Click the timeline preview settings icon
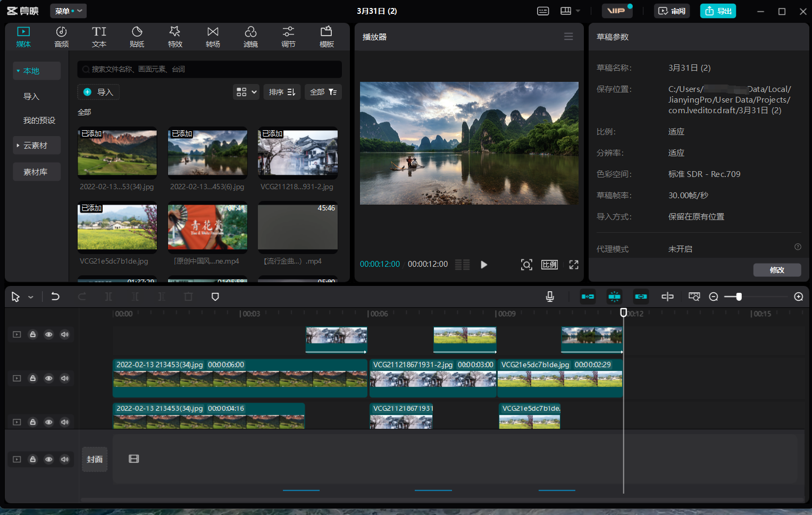The height and width of the screenshot is (515, 812). point(694,297)
